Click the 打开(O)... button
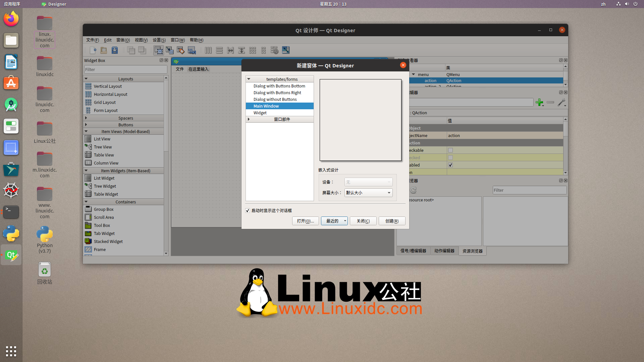 305,221
